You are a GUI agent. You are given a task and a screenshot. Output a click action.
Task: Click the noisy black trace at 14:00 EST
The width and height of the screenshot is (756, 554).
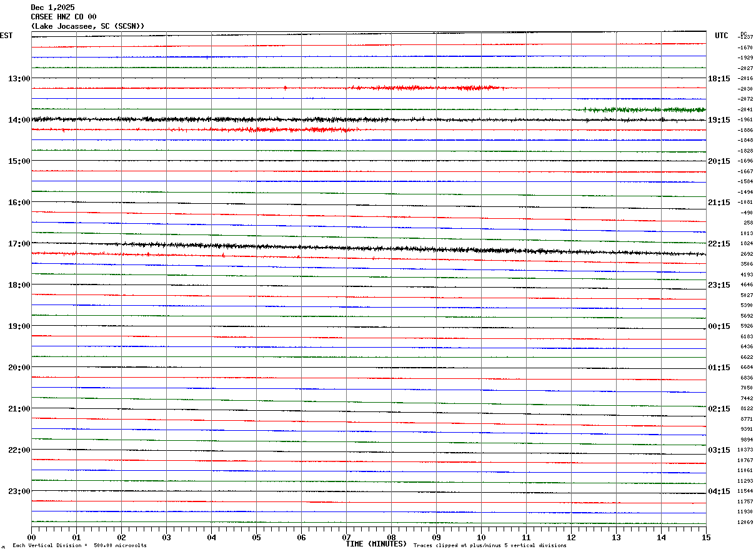(369, 119)
